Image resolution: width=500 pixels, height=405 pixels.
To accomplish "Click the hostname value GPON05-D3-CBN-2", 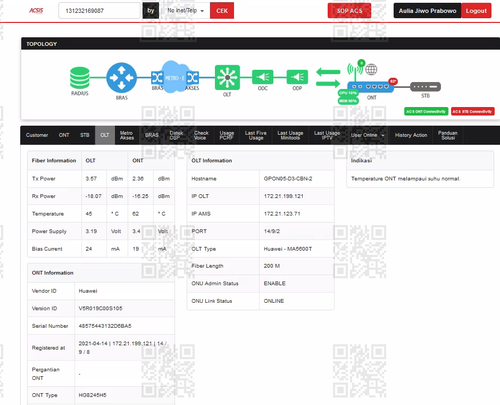I will coord(288,179).
